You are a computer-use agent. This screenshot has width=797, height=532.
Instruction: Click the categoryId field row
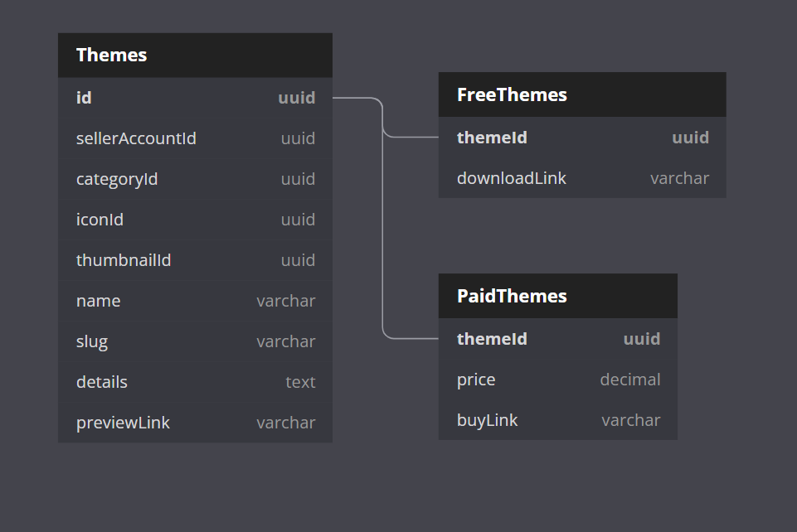pos(195,179)
